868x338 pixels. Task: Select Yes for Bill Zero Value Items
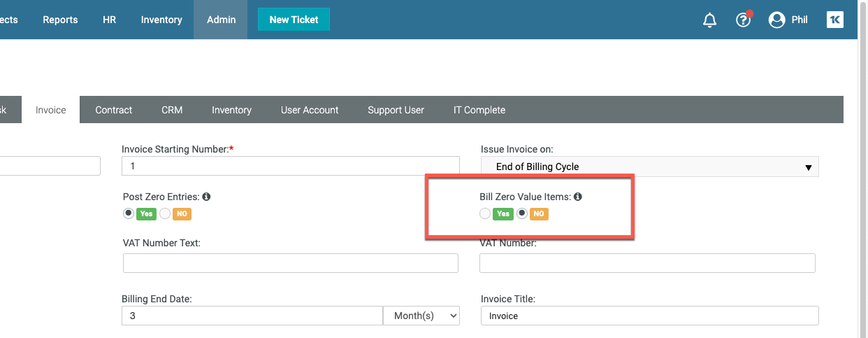485,213
